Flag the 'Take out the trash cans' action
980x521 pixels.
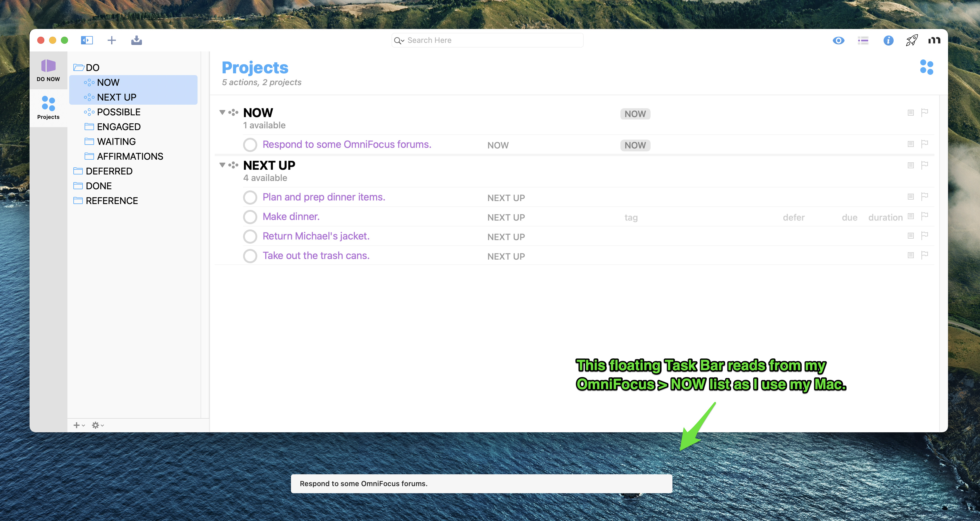(925, 255)
